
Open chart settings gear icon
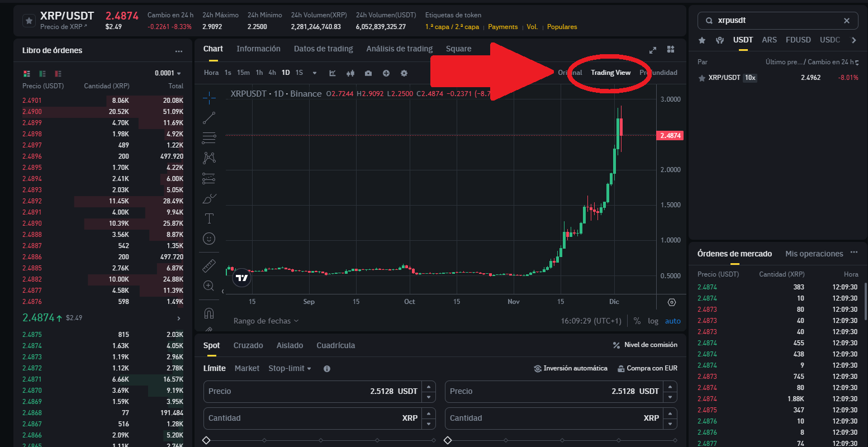404,73
